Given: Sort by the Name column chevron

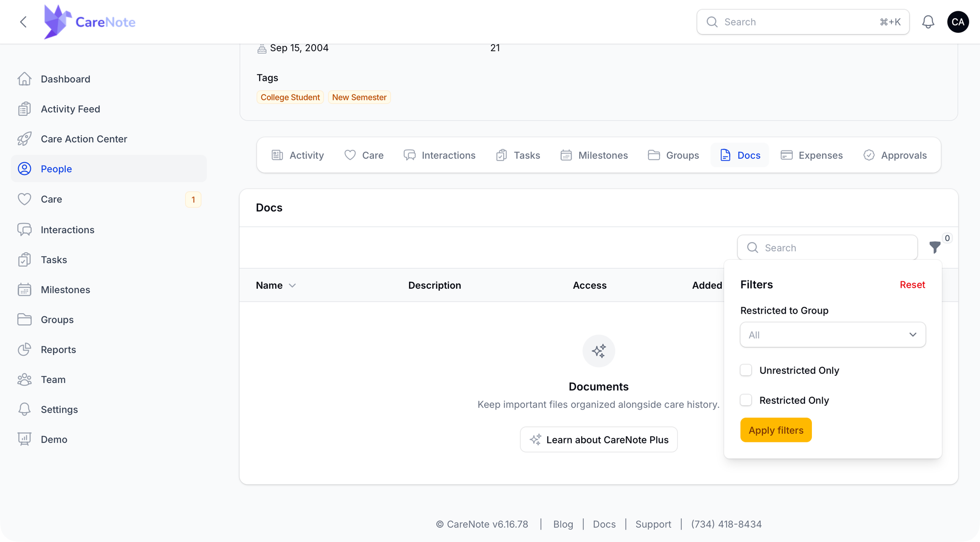Looking at the screenshot, I should pos(293,286).
